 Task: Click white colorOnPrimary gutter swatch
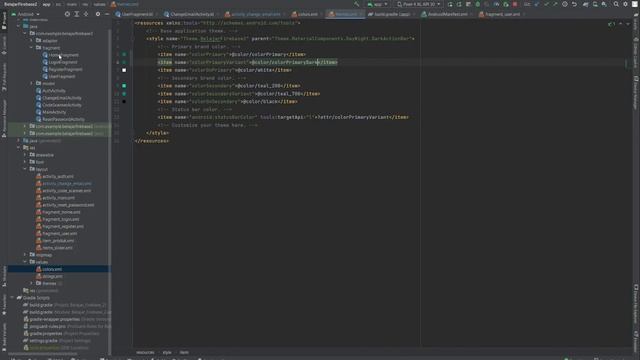(124, 70)
